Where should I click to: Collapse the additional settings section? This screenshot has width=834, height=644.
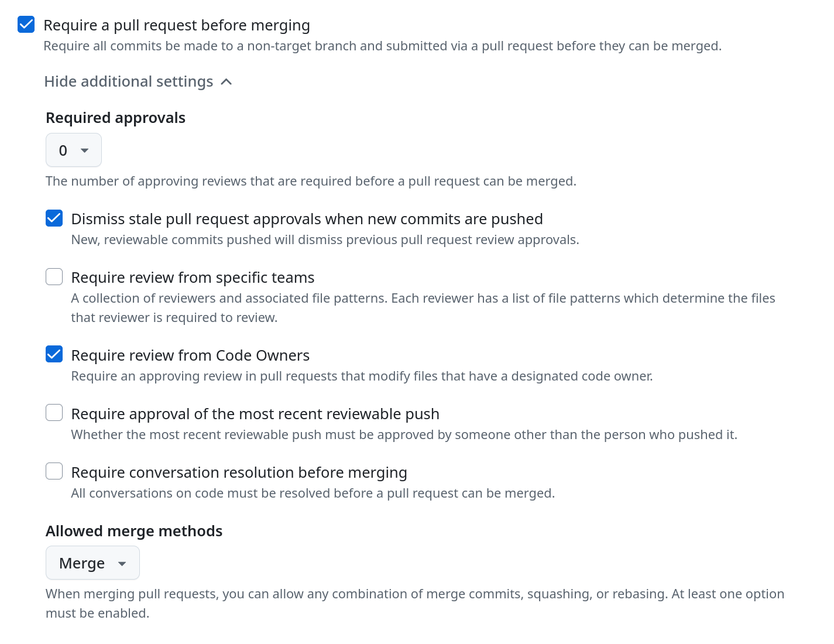point(128,81)
